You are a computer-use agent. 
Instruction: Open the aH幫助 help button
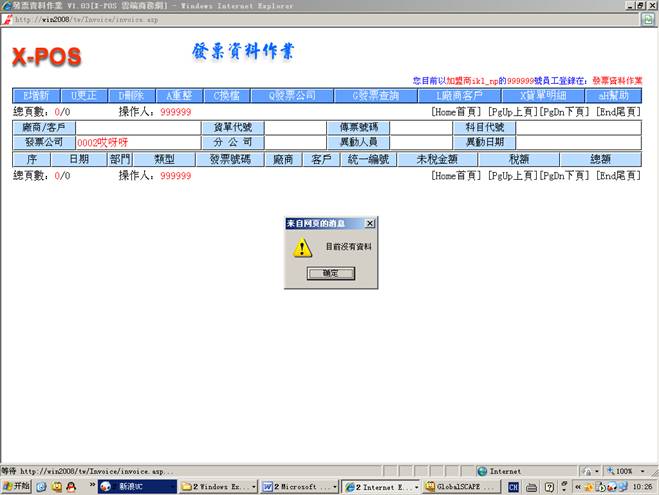pyautogui.click(x=613, y=96)
